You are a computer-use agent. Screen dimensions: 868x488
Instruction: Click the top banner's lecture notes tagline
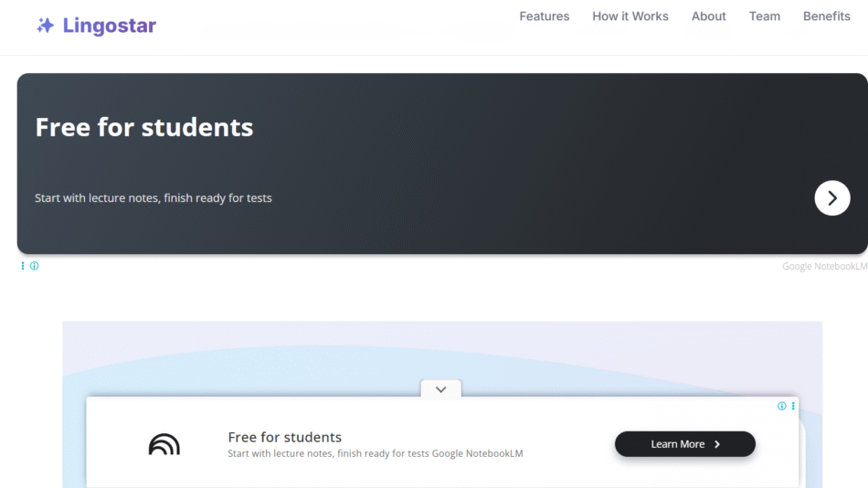coord(153,197)
